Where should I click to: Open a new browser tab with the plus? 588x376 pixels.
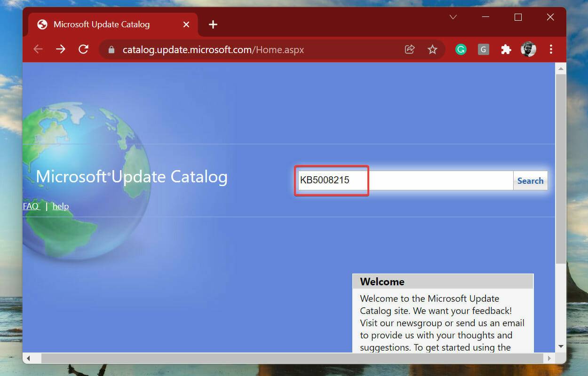(x=213, y=24)
